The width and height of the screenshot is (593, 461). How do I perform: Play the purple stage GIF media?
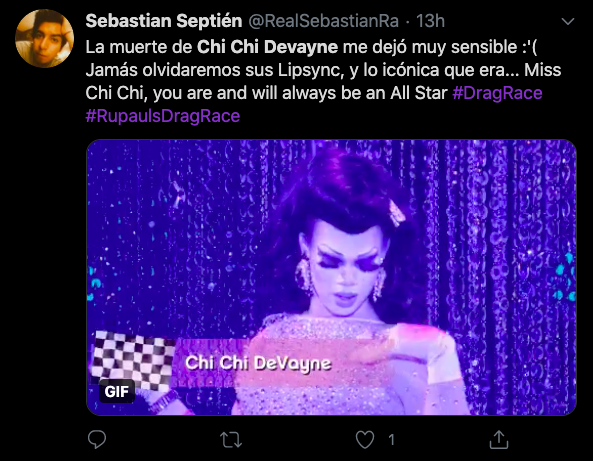tap(331, 277)
